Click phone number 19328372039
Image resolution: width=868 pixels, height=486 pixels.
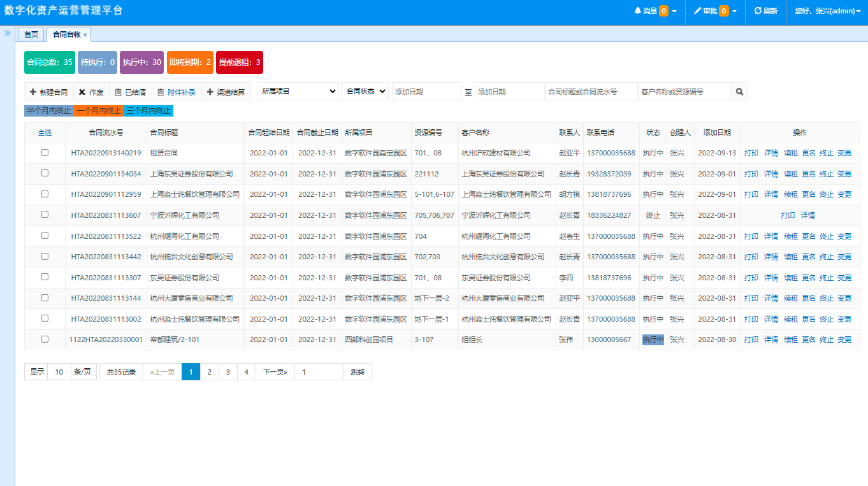point(609,174)
